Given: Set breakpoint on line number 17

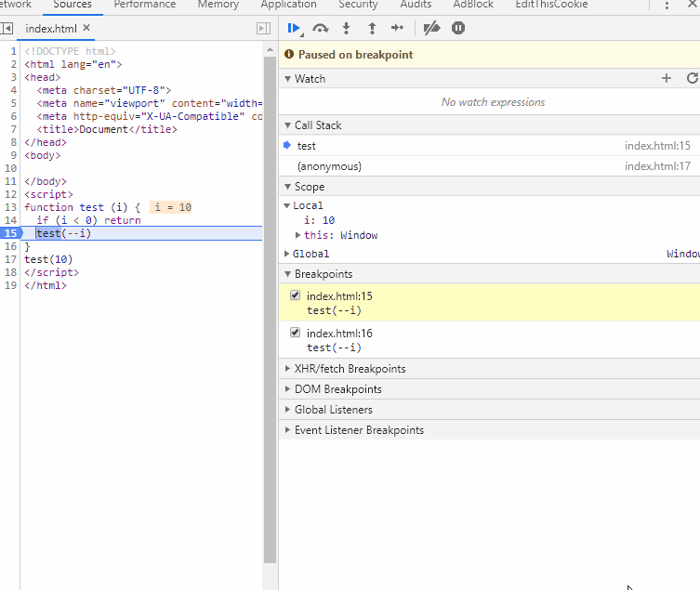Looking at the screenshot, I should tap(11, 259).
